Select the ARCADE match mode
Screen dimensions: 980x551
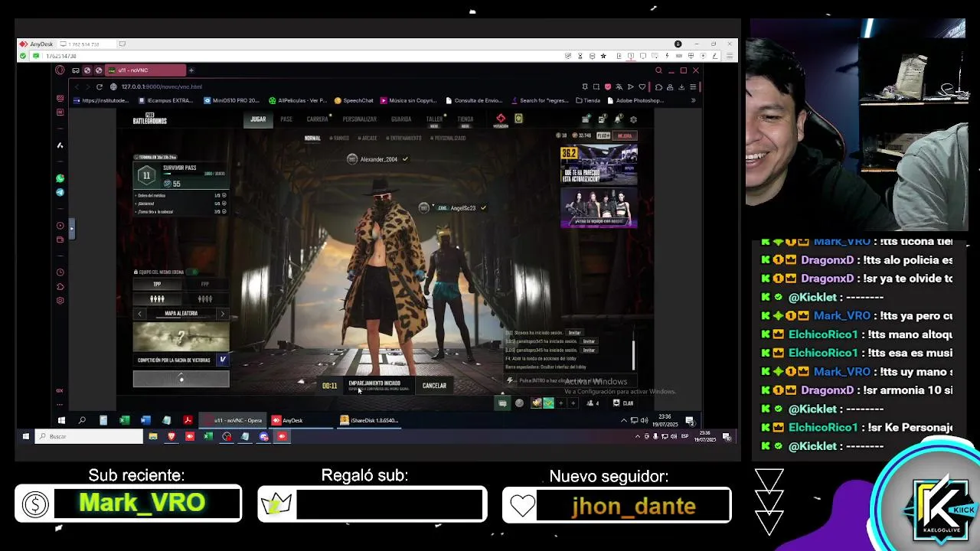[x=369, y=139]
